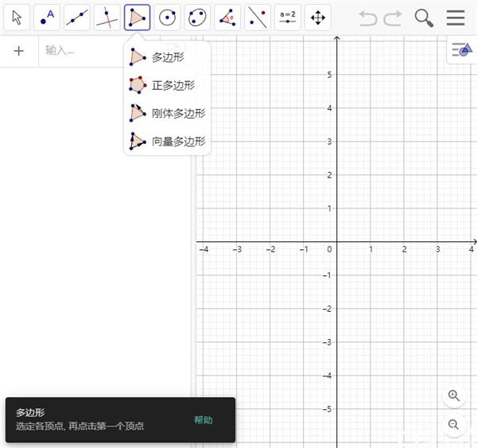Open the main hamburger menu

(x=456, y=18)
